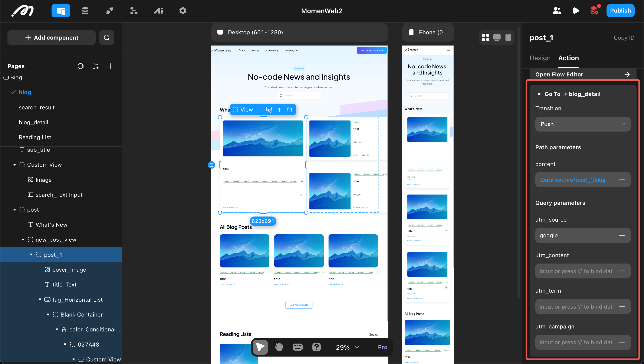This screenshot has width=644, height=364.
Task: Click the keyboard shortcuts icon
Action: coord(298,347)
